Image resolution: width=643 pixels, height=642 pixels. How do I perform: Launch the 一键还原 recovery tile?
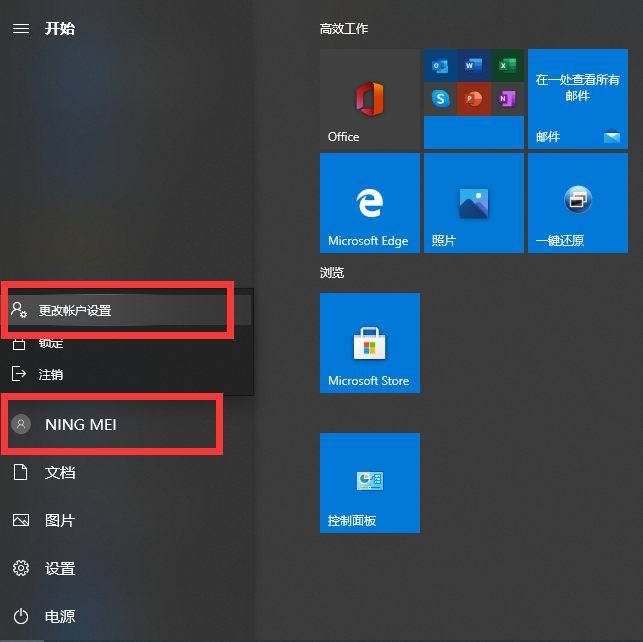577,202
